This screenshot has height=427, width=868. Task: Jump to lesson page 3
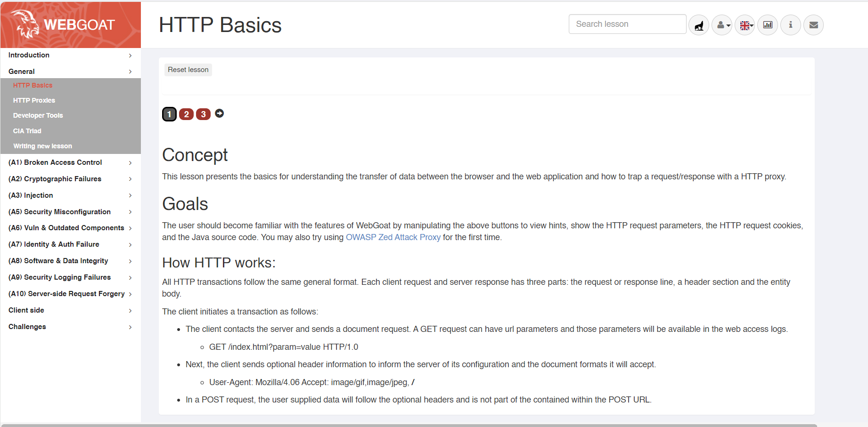203,114
